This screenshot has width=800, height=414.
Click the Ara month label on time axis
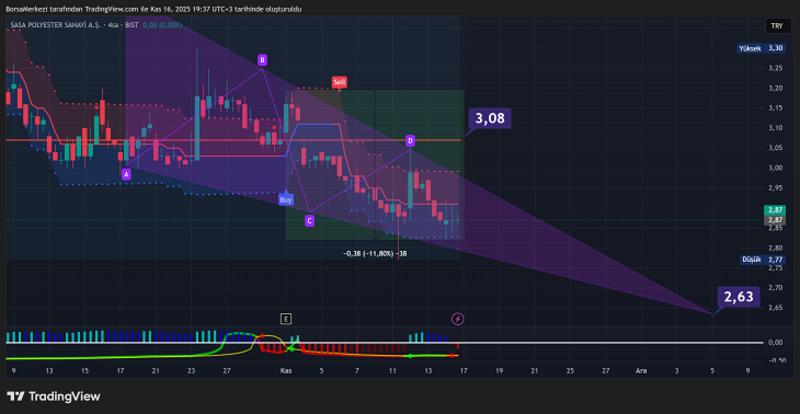click(x=641, y=369)
